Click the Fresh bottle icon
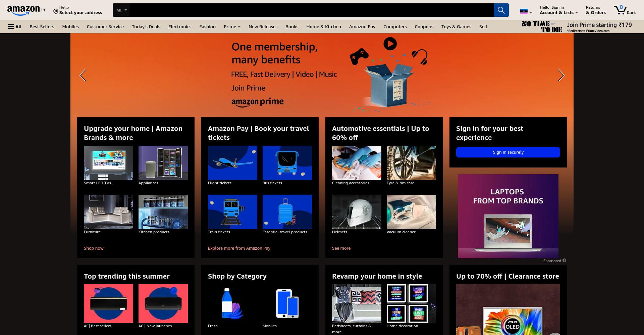644x335 pixels. [x=232, y=303]
